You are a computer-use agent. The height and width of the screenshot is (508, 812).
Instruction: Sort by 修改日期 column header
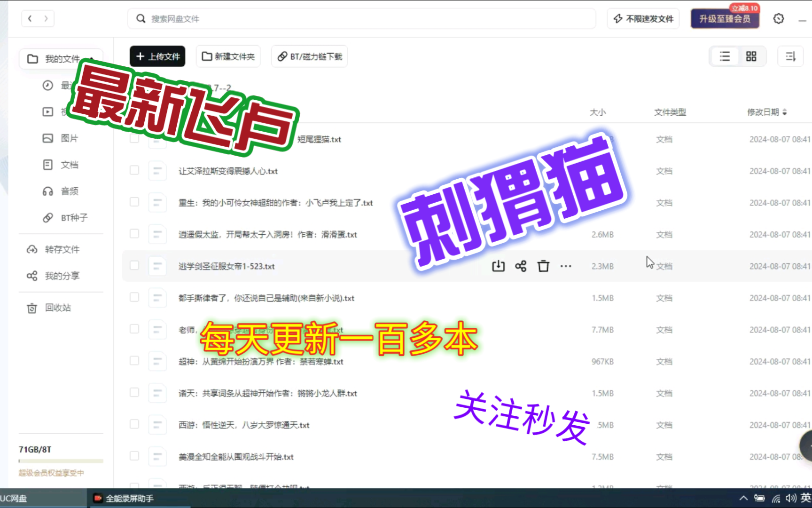pos(767,112)
